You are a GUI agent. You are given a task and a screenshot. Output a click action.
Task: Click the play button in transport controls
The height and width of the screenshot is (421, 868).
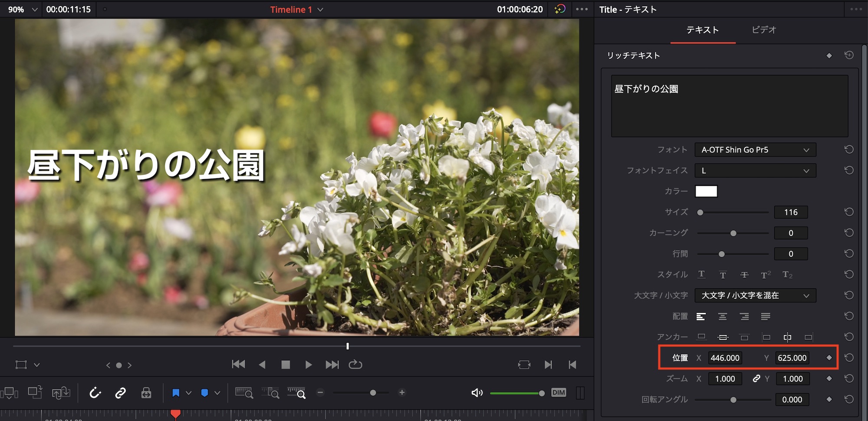point(308,365)
